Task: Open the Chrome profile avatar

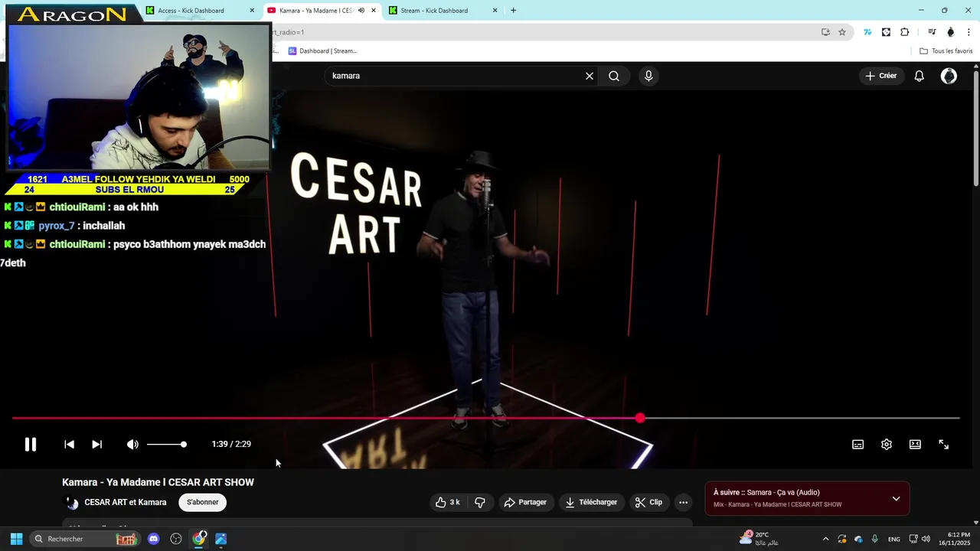Action: click(951, 32)
